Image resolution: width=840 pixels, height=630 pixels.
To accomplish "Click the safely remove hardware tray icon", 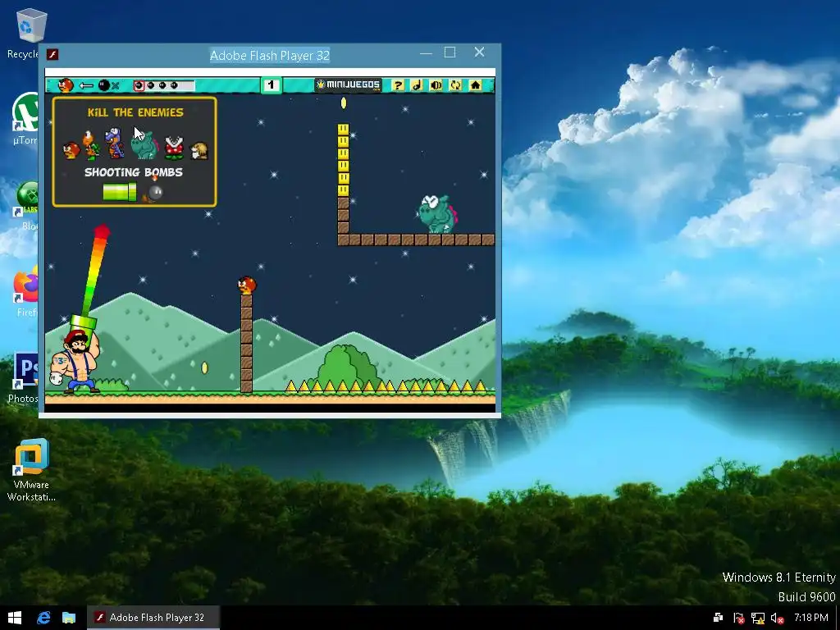I will [719, 619].
